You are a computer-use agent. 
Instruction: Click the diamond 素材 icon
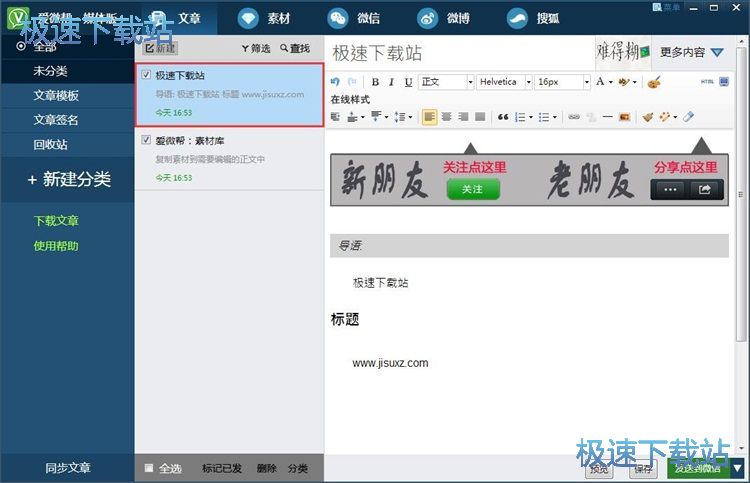(248, 19)
